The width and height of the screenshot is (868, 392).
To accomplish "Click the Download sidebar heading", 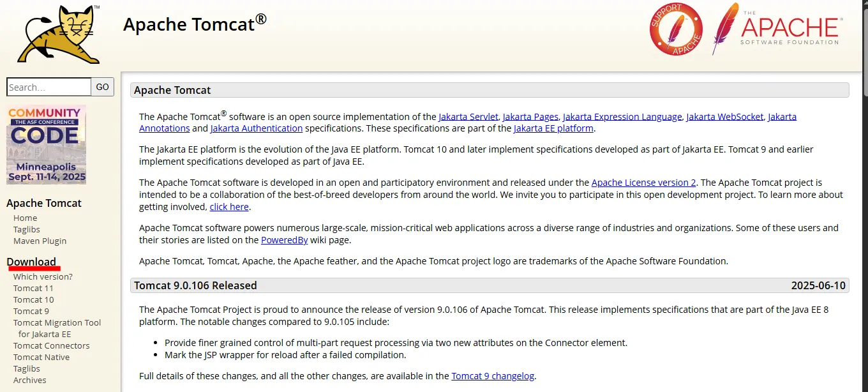I will coord(31,262).
